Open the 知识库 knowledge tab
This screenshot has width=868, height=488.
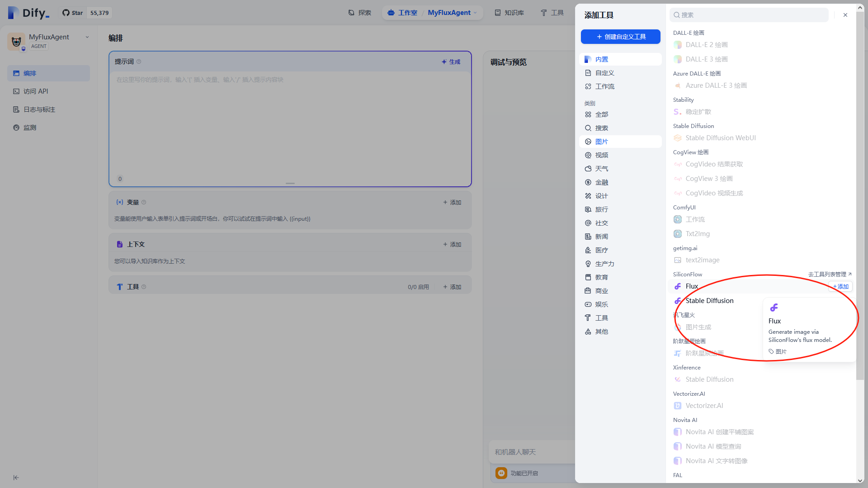(x=509, y=13)
